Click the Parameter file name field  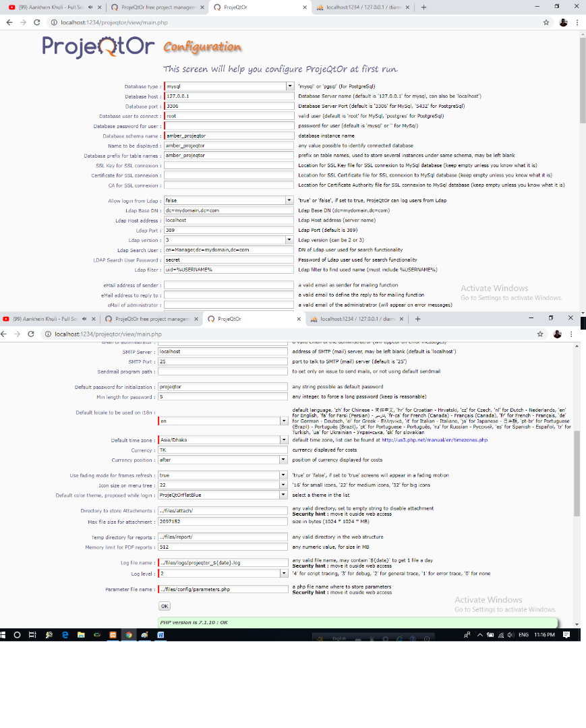223,589
